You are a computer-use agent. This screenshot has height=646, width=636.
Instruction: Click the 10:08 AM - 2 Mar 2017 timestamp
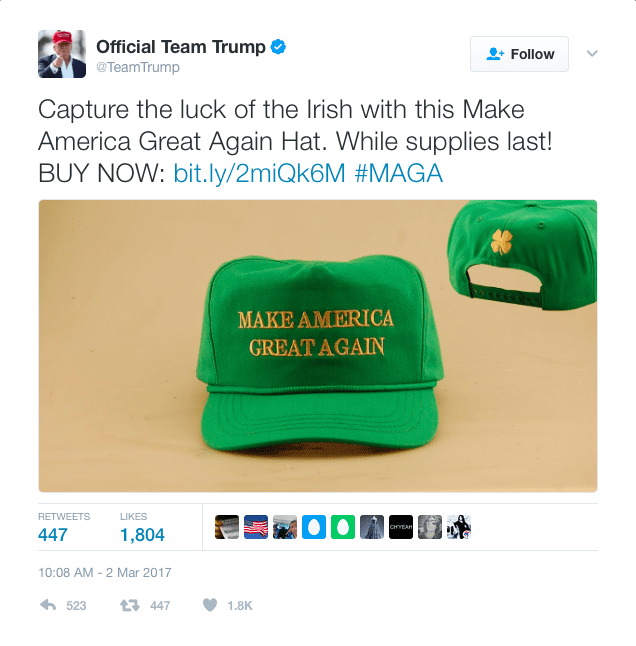(105, 573)
